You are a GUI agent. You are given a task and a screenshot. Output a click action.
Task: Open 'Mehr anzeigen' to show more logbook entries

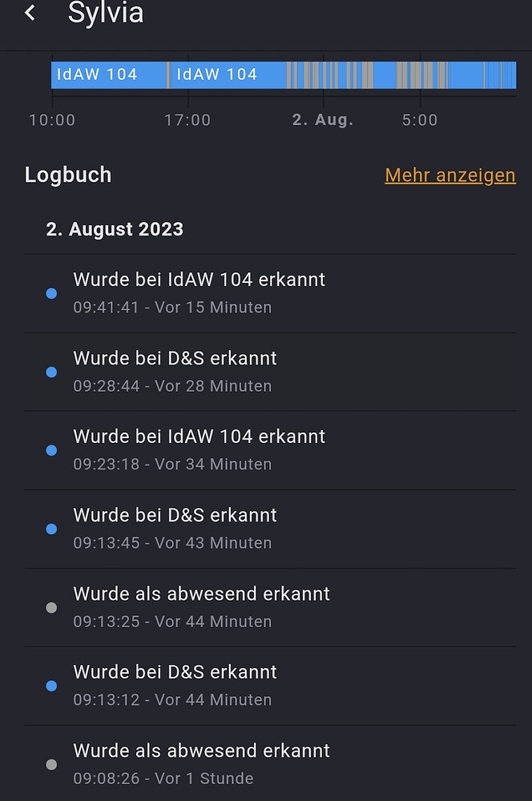click(x=449, y=175)
